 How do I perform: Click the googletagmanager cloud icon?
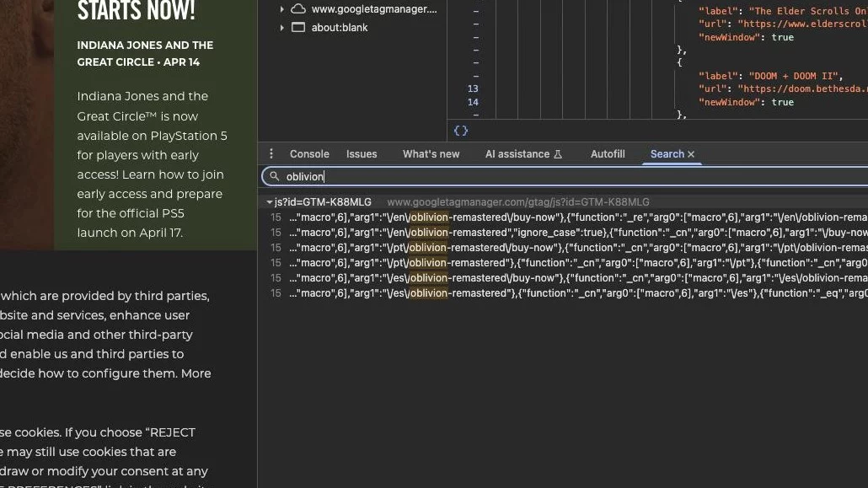click(298, 9)
